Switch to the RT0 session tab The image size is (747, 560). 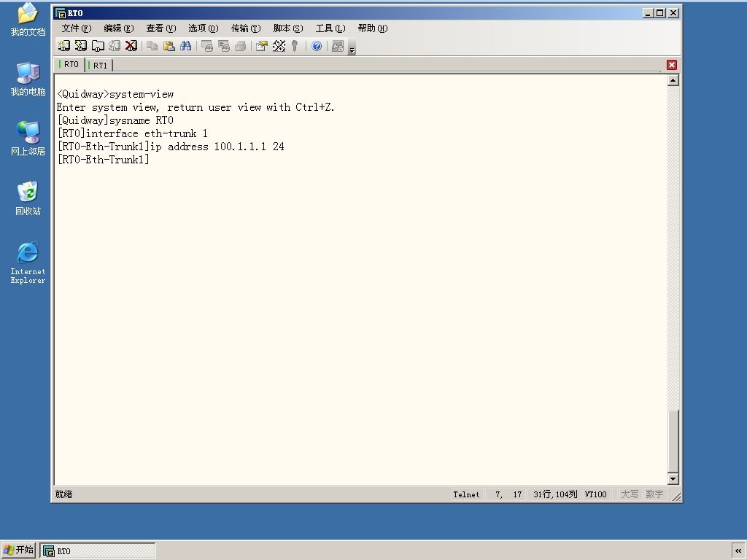pos(70,64)
